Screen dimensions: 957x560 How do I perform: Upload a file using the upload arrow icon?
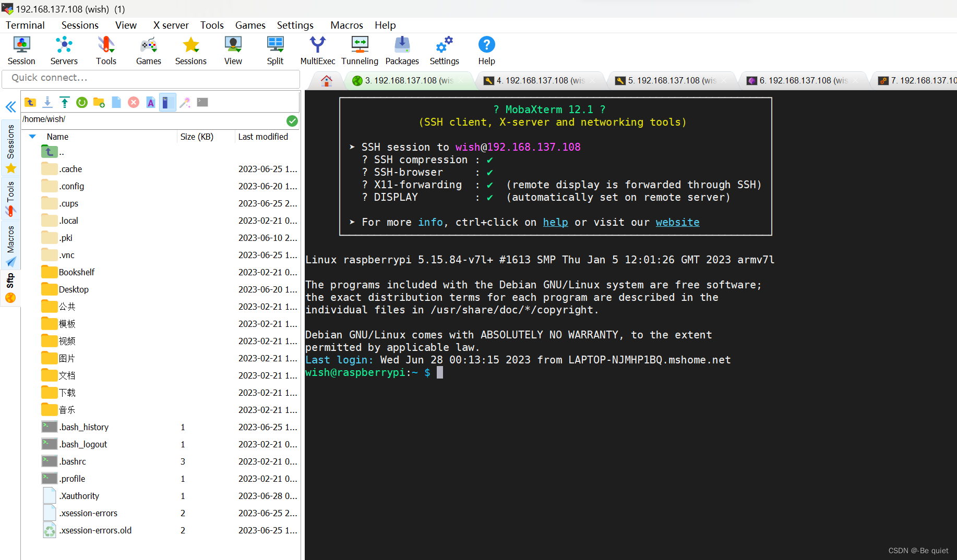point(64,102)
